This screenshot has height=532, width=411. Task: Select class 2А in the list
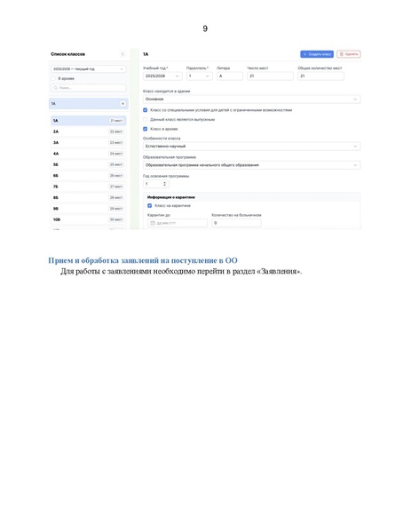tap(89, 131)
